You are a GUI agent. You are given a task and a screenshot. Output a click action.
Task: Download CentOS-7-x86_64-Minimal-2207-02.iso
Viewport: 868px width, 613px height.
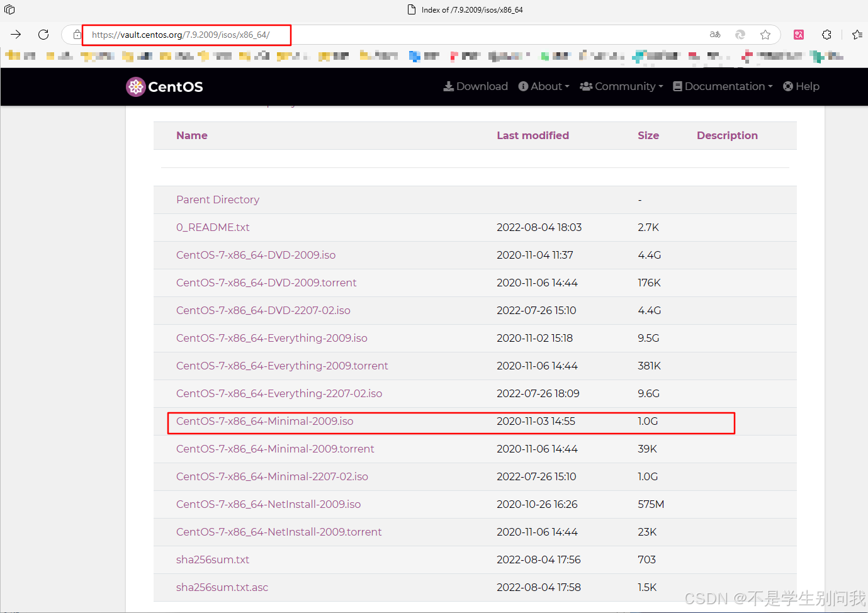pos(272,476)
